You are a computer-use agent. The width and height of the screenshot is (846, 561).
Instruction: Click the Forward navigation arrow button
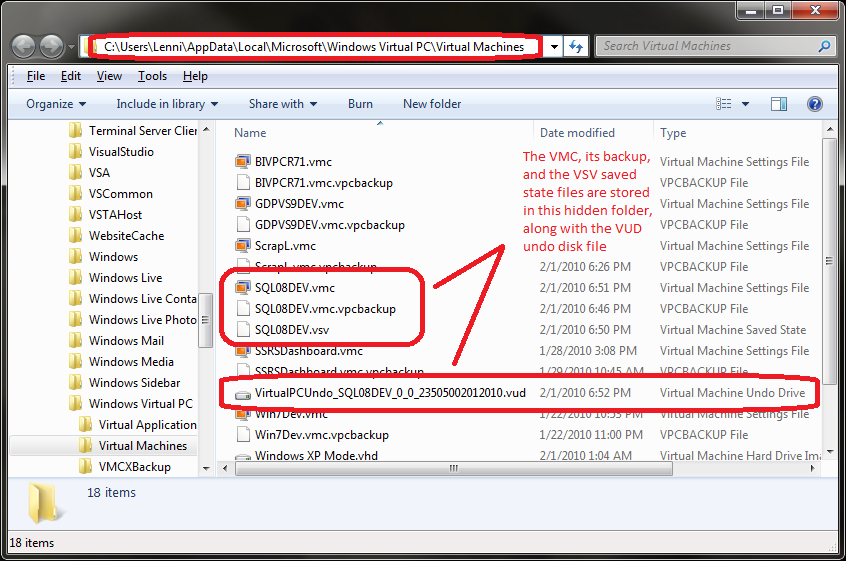point(51,47)
